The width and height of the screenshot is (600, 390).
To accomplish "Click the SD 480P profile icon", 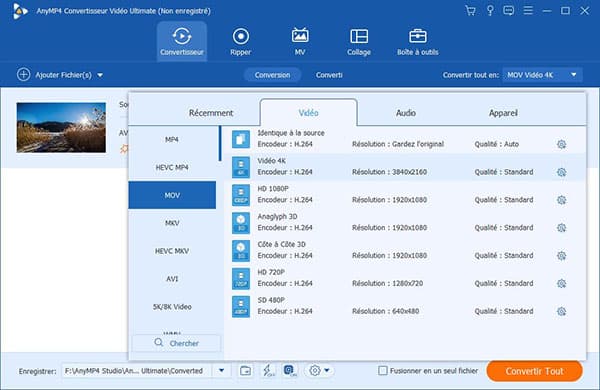I will click(241, 306).
